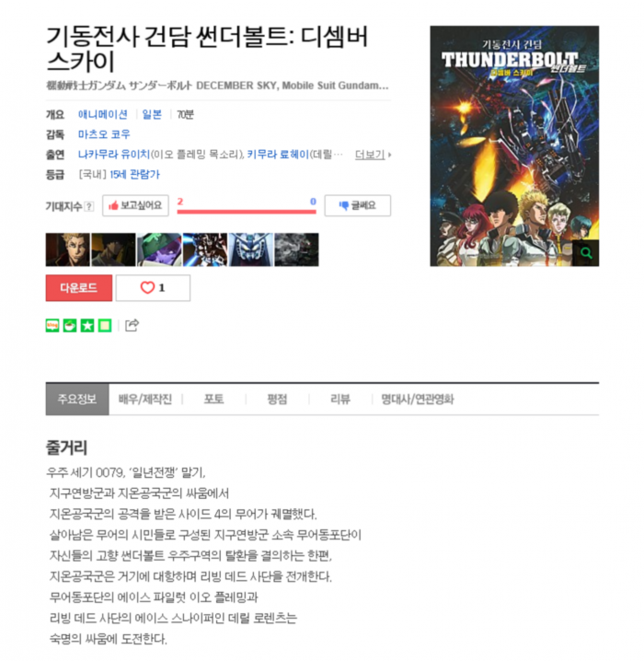644x661 pixels.
Task: Click the magnifier icon on the poster
Action: tap(586, 253)
